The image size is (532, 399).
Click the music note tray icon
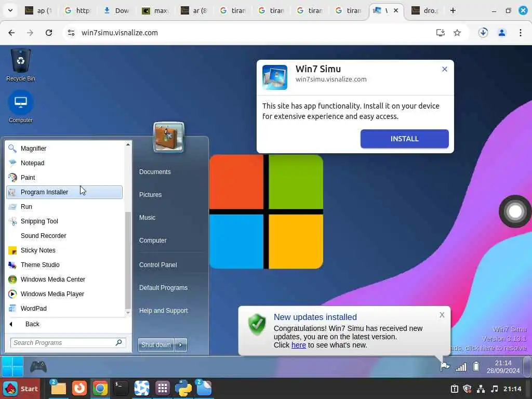click(x=495, y=389)
